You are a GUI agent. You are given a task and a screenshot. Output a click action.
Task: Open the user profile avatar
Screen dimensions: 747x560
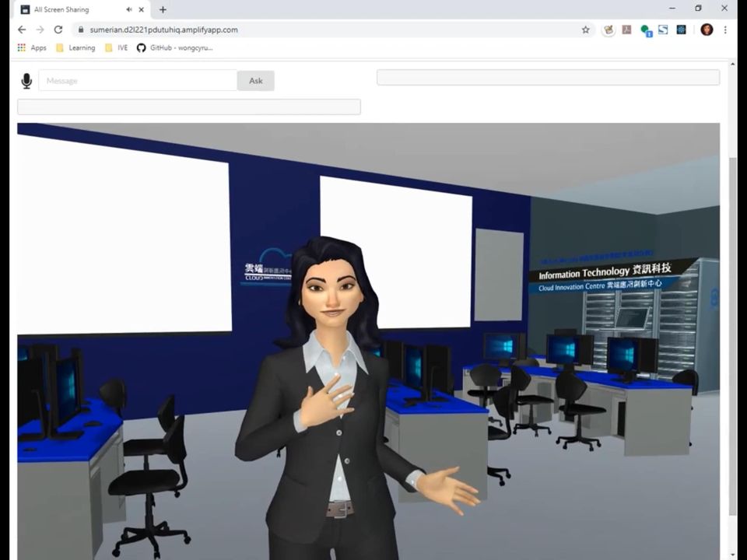(x=707, y=30)
